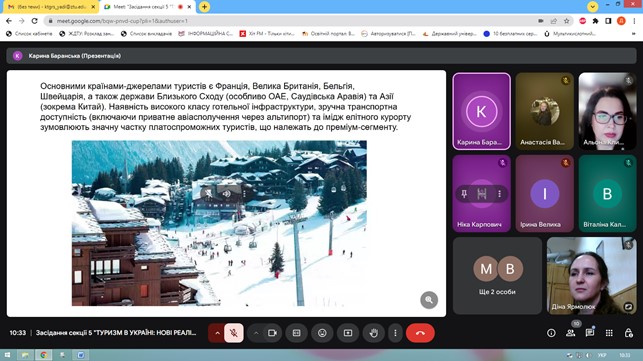Viewport: 643px width, 361px height.
Task: Open the activities grid icon
Action: [609, 333]
